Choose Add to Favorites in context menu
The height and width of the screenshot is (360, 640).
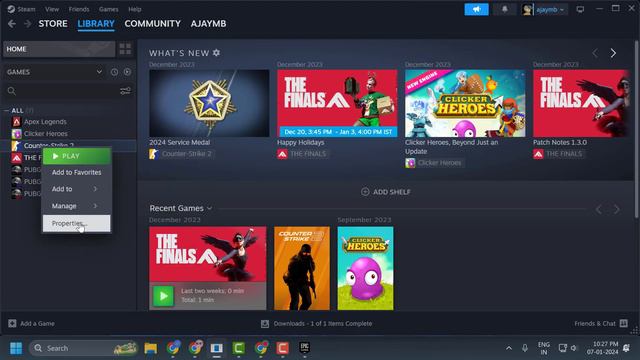click(77, 172)
